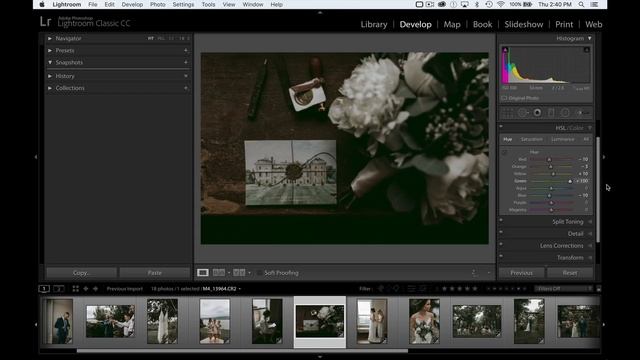
Task: Open the Filters Off dropdown
Action: click(x=564, y=289)
